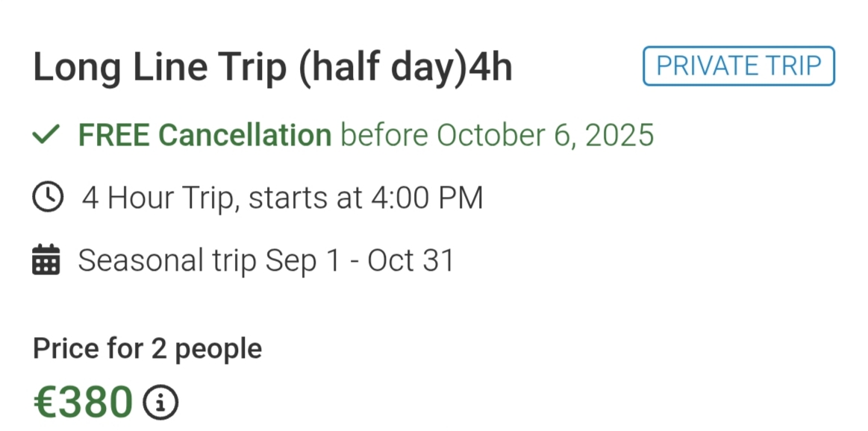The height and width of the screenshot is (431, 868).
Task: Click the '4 Hour Trip' text
Action: click(x=160, y=198)
